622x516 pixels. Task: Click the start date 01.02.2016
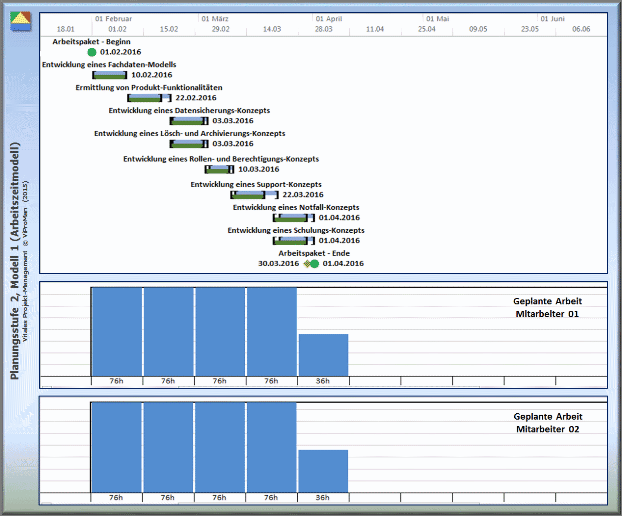[121, 52]
